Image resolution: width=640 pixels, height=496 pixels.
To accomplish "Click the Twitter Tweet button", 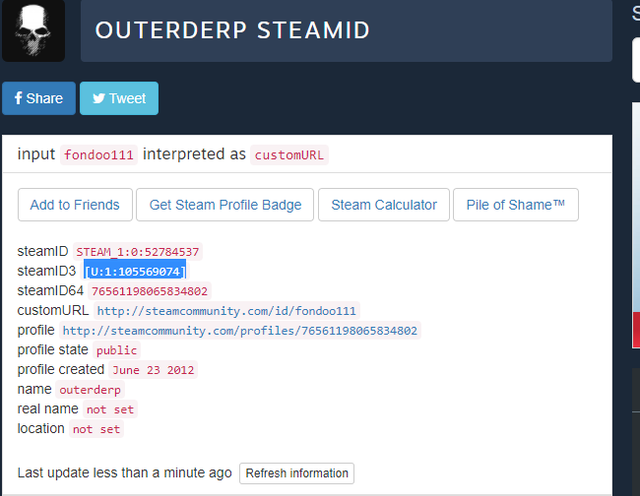I will pyautogui.click(x=119, y=98).
